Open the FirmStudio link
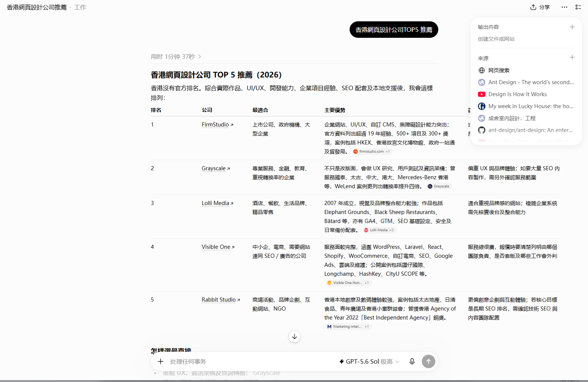 point(217,125)
